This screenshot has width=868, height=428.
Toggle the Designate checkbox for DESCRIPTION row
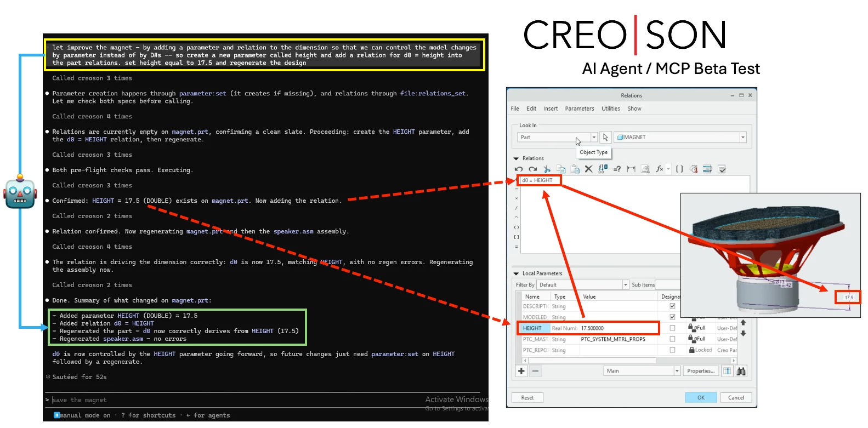pos(672,306)
